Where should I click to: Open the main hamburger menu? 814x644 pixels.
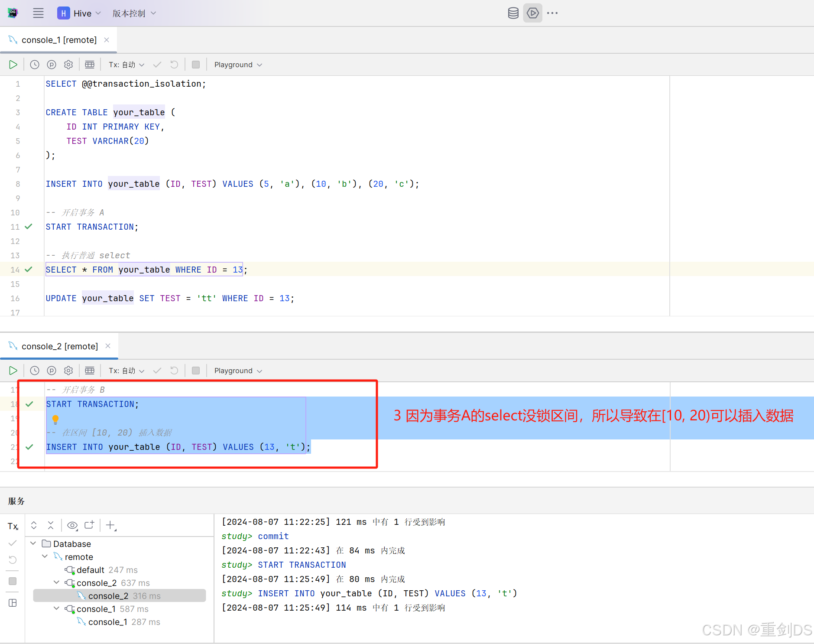(x=38, y=13)
